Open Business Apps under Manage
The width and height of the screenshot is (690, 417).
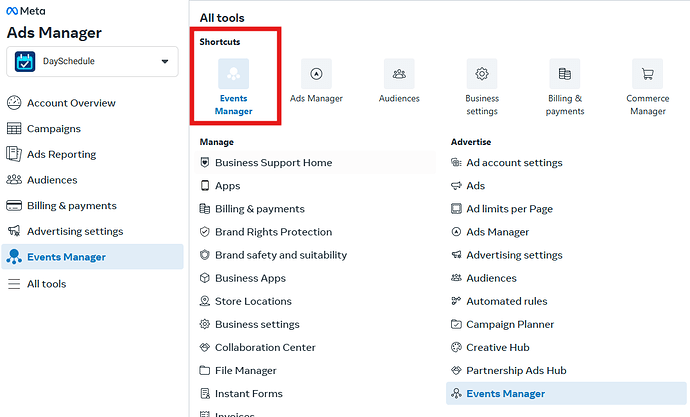(250, 278)
